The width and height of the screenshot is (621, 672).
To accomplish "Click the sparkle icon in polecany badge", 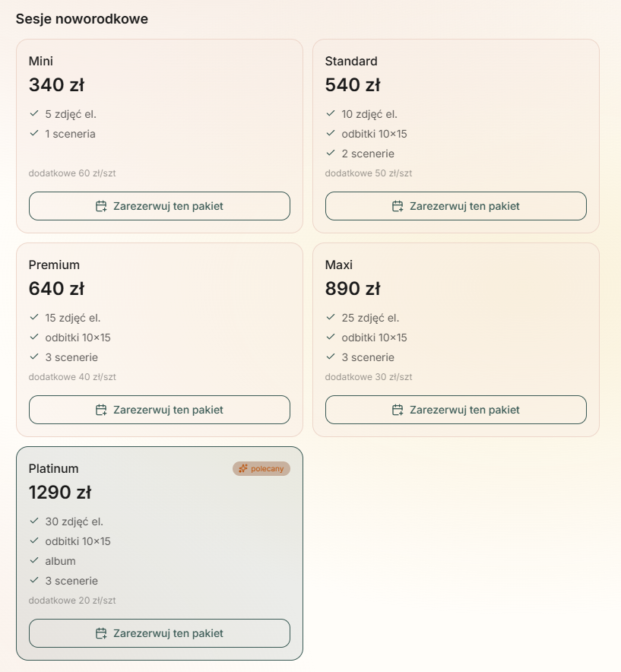I will (x=243, y=468).
